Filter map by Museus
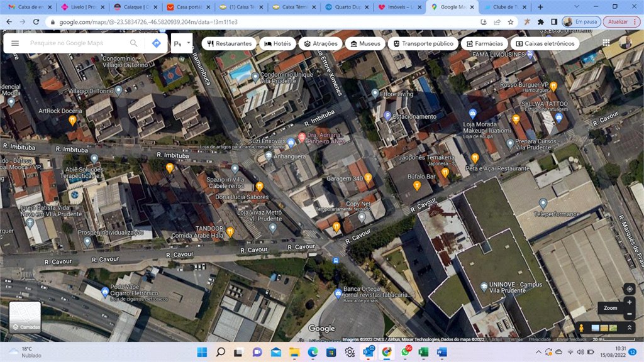Viewport: 644px width, 362px height. tap(365, 43)
